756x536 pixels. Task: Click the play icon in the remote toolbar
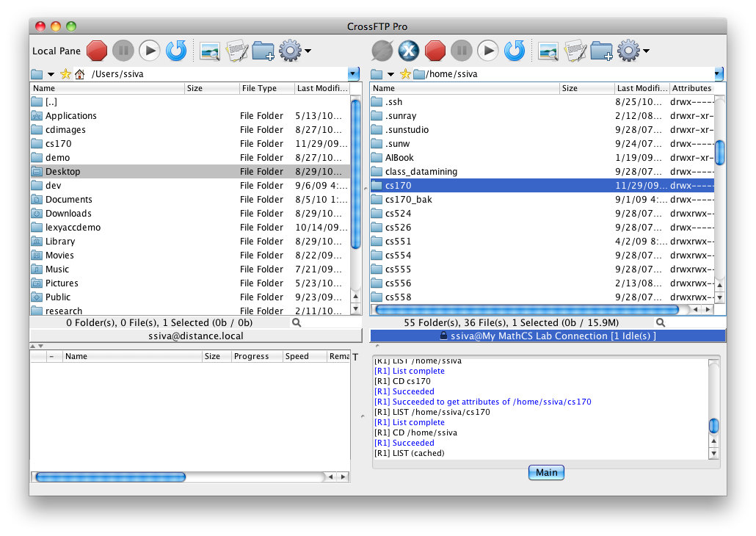point(488,51)
